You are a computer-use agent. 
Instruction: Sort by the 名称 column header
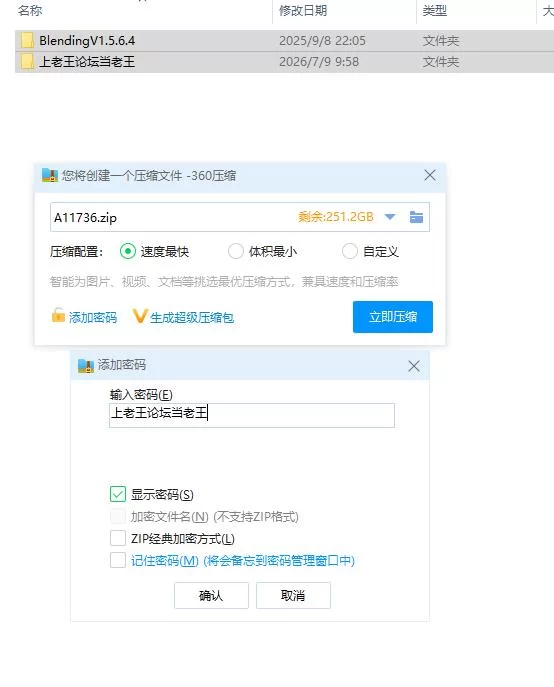pos(30,11)
